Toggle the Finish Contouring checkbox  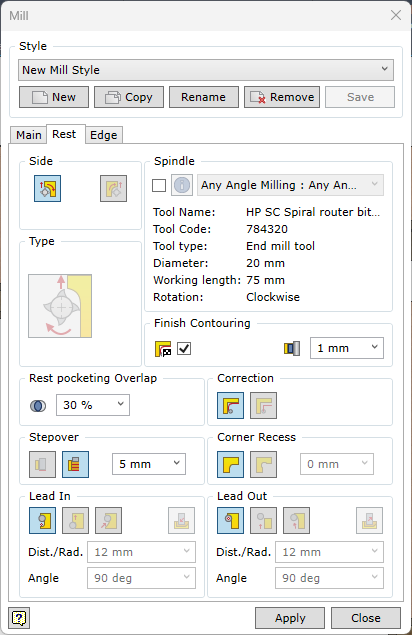[x=184, y=348]
